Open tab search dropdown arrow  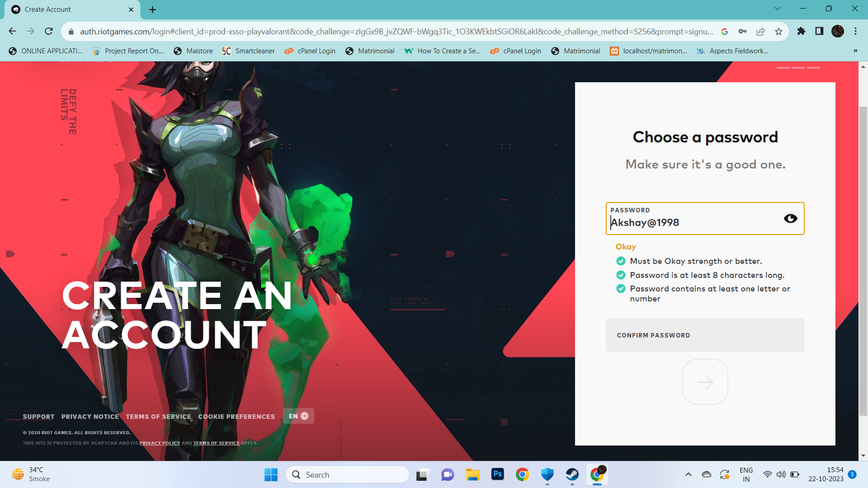(777, 9)
